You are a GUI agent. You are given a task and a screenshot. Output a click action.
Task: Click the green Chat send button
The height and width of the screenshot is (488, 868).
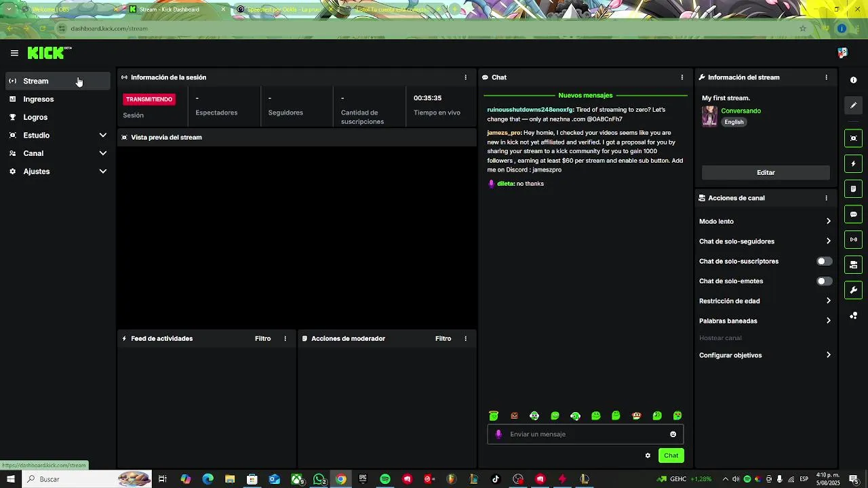coord(671,455)
